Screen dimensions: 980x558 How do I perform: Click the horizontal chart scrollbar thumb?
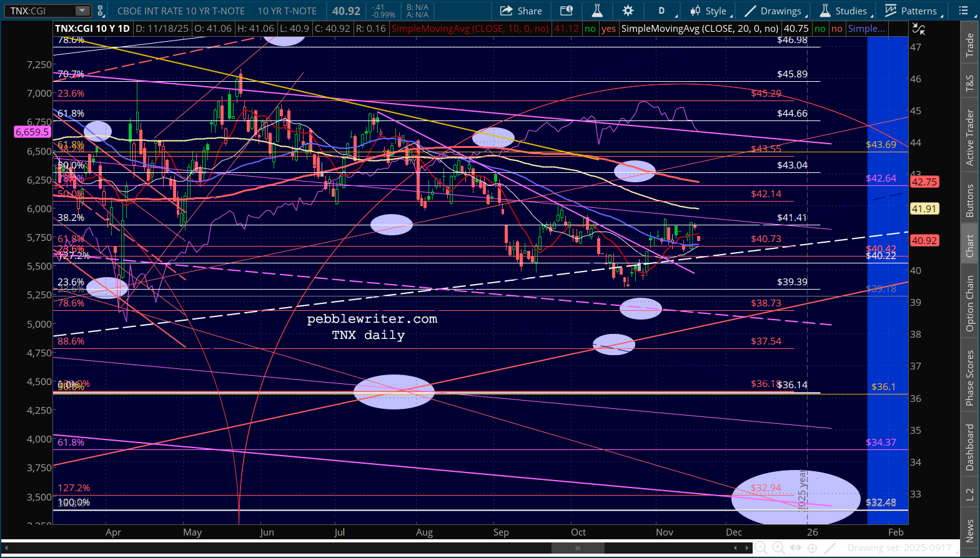578,548
